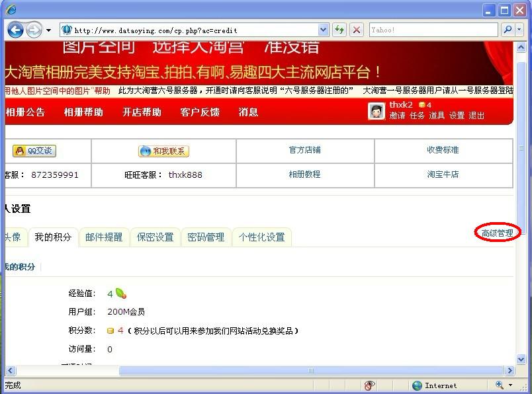Click the coin icon next to 积分数
Image resolution: width=532 pixels, height=394 pixels.
(x=111, y=331)
